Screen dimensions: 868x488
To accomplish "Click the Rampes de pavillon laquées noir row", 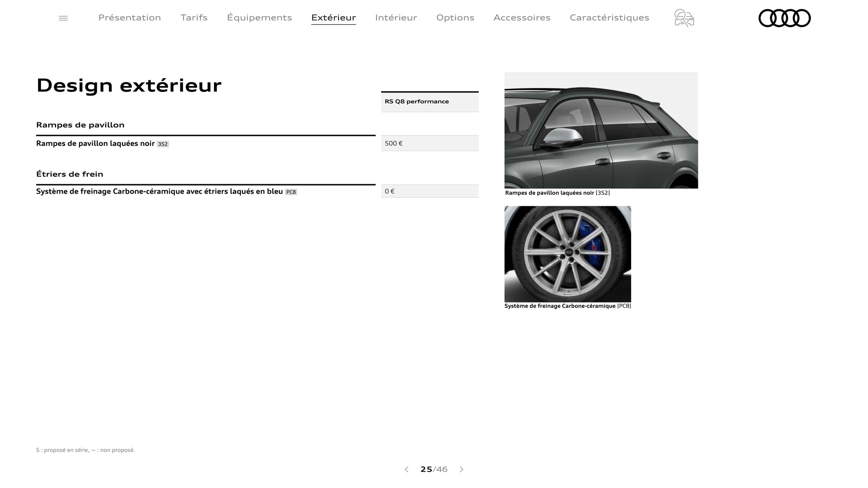I will coord(206,144).
